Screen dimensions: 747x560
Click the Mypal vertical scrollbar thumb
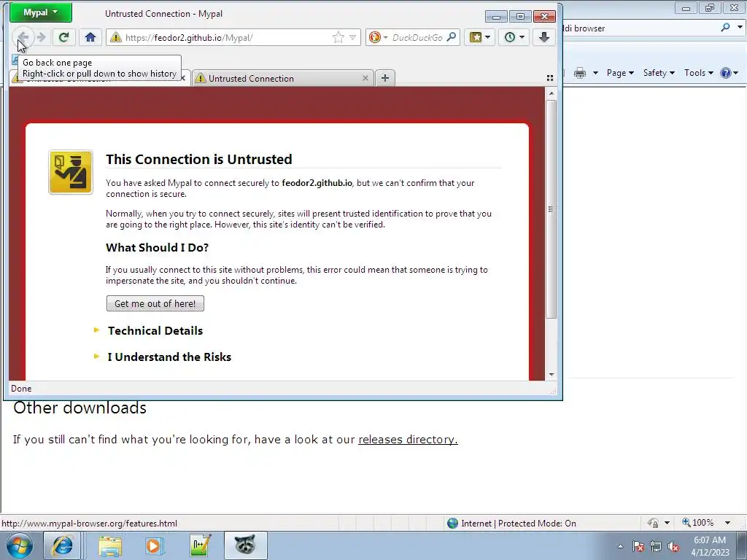coord(551,209)
